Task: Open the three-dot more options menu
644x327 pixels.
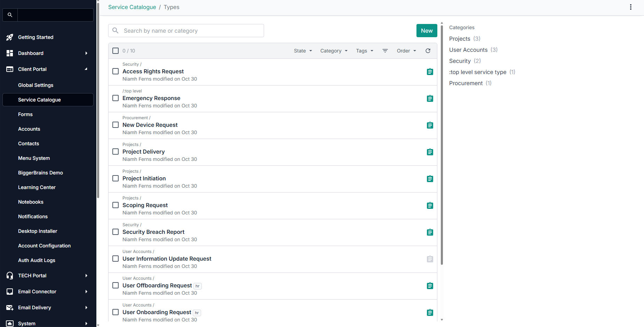Action: point(631,7)
